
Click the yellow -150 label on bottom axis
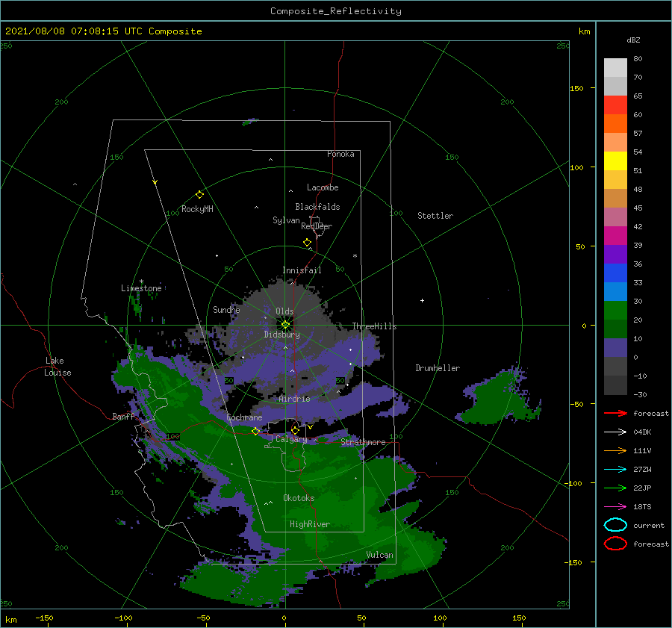[44, 618]
